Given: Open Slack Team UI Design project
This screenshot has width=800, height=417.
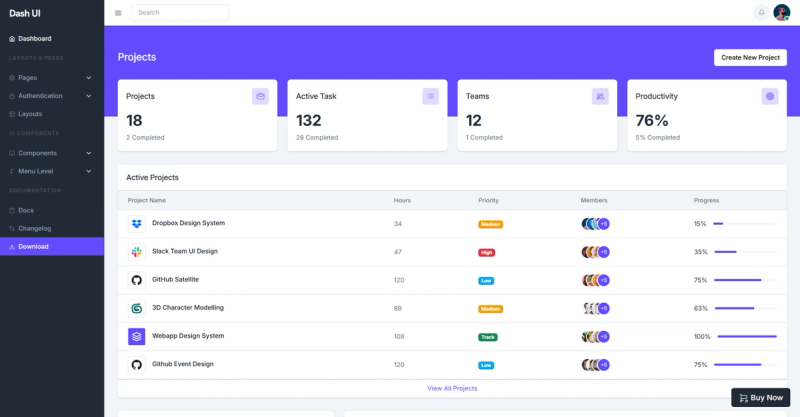Looking at the screenshot, I should click(185, 251).
